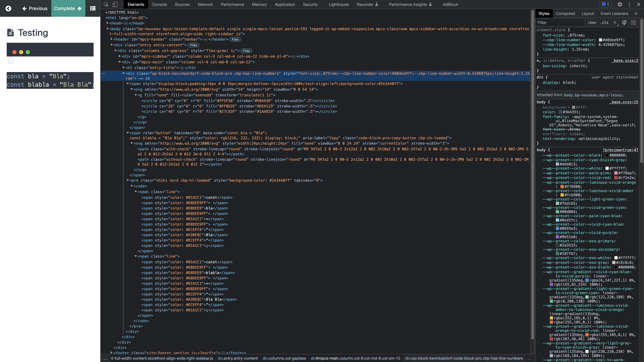Toggle the device toolbar emulation icon

(x=115, y=5)
